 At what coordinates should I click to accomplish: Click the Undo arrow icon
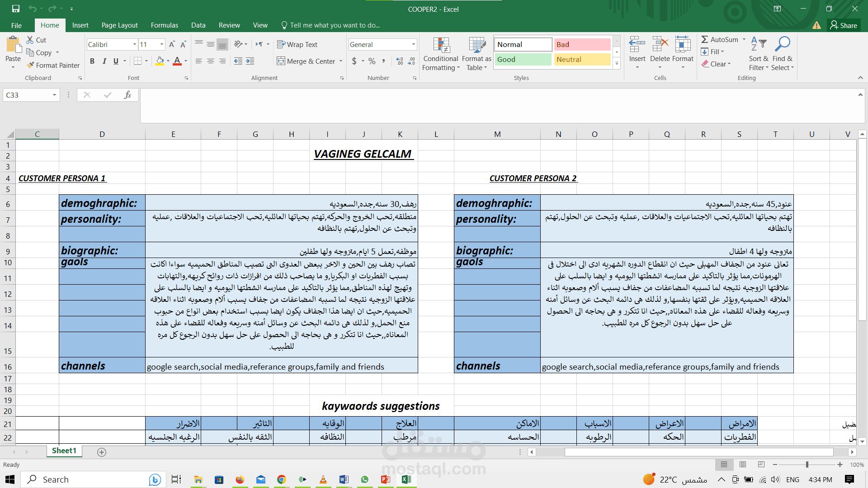(x=32, y=9)
